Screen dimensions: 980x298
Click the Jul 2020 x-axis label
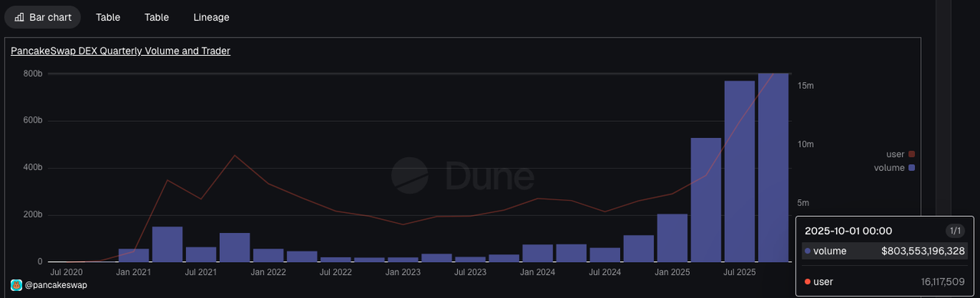(x=67, y=272)
